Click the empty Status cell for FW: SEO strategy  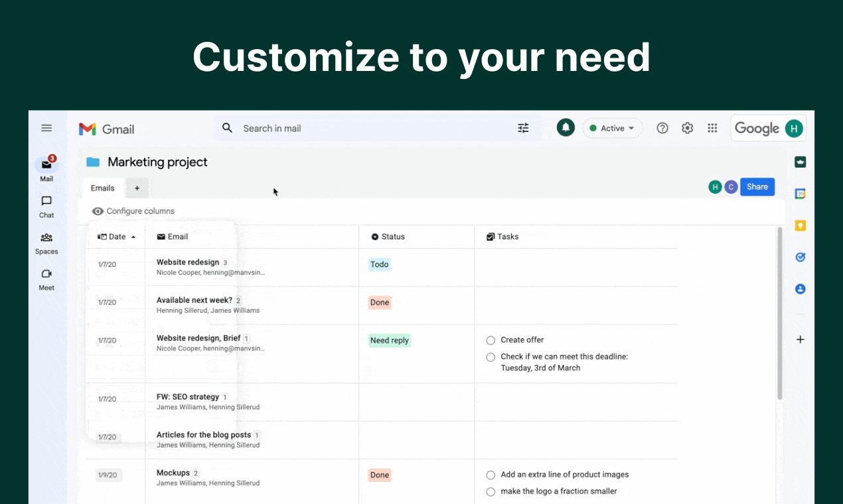(x=417, y=403)
